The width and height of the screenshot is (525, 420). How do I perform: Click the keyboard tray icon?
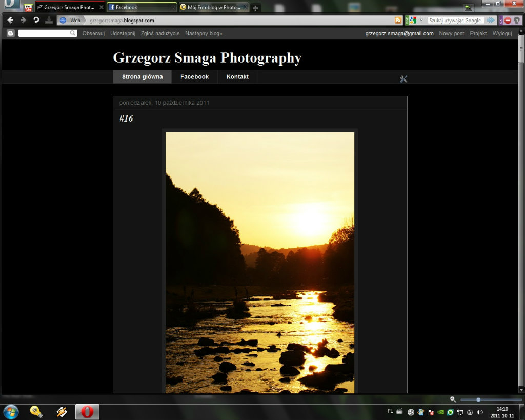[x=400, y=411]
